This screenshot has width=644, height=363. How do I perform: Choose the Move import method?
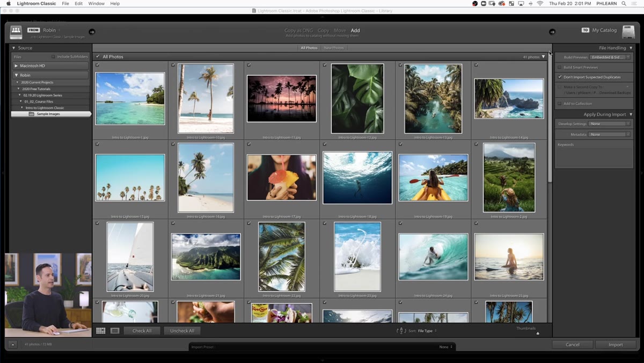[340, 31]
